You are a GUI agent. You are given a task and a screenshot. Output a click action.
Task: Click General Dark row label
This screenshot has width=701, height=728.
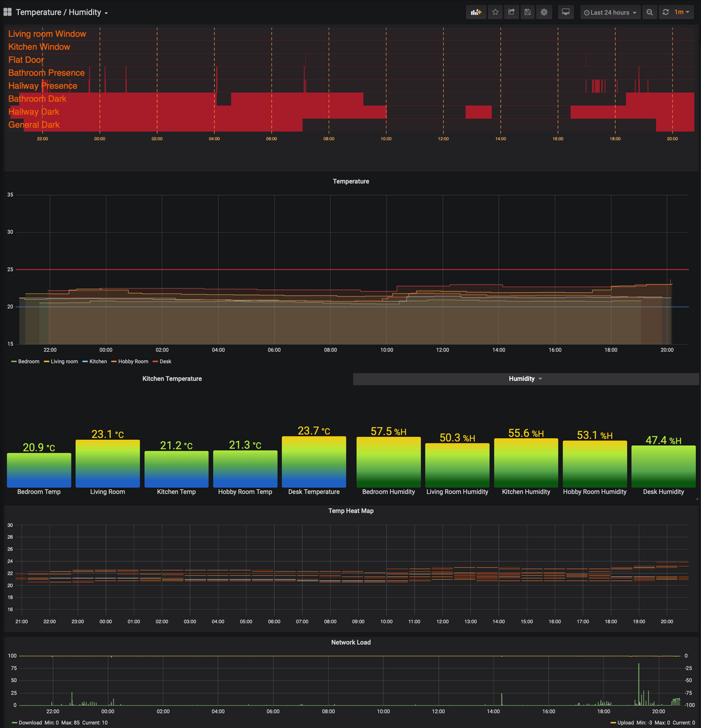pyautogui.click(x=34, y=124)
